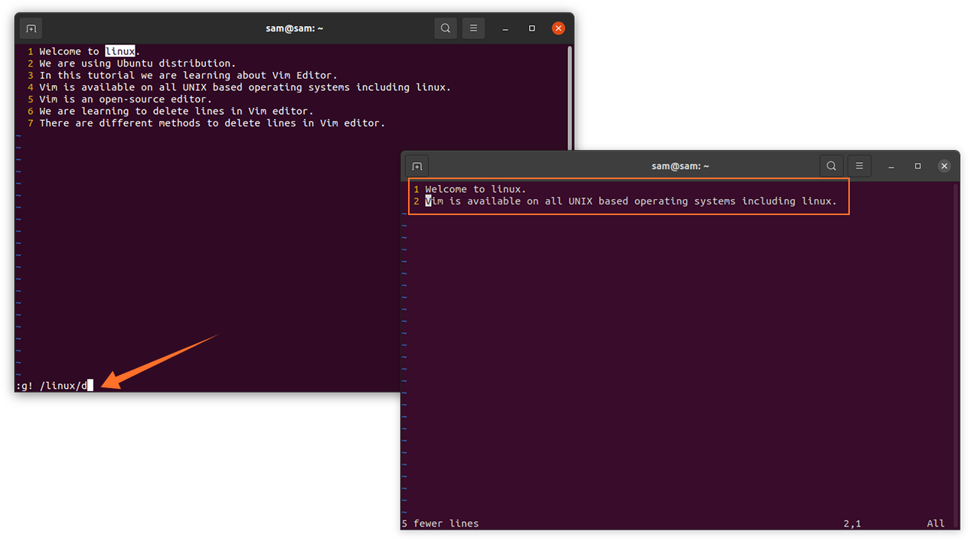Click line "Vim is an open-source editor."
The width and height of the screenshot is (980, 551).
pyautogui.click(x=126, y=99)
